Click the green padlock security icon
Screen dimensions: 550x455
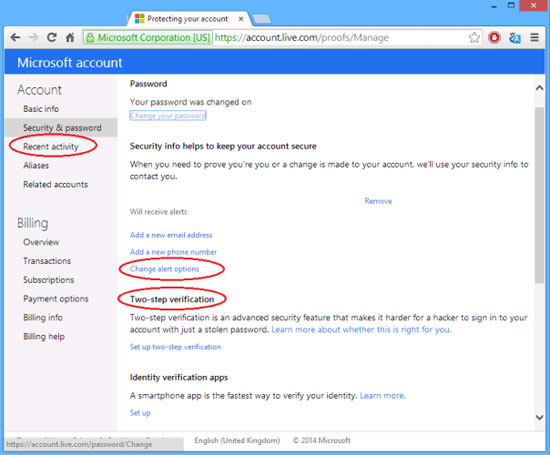point(90,38)
